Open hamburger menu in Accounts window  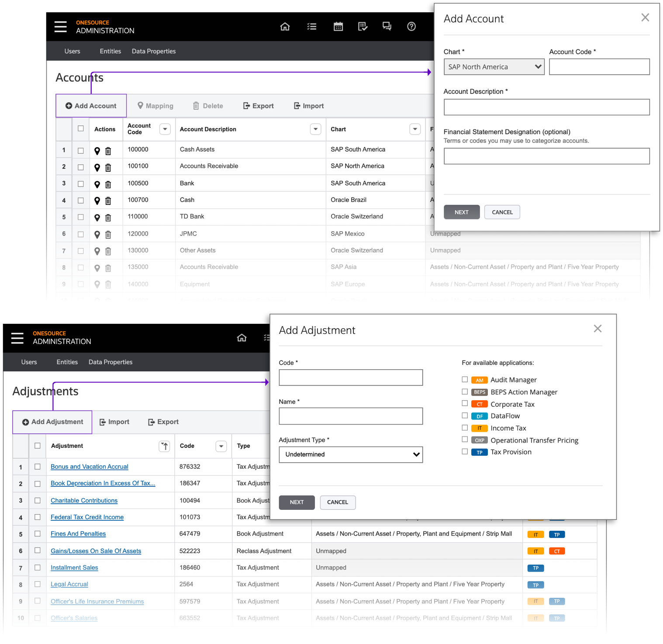point(61,27)
